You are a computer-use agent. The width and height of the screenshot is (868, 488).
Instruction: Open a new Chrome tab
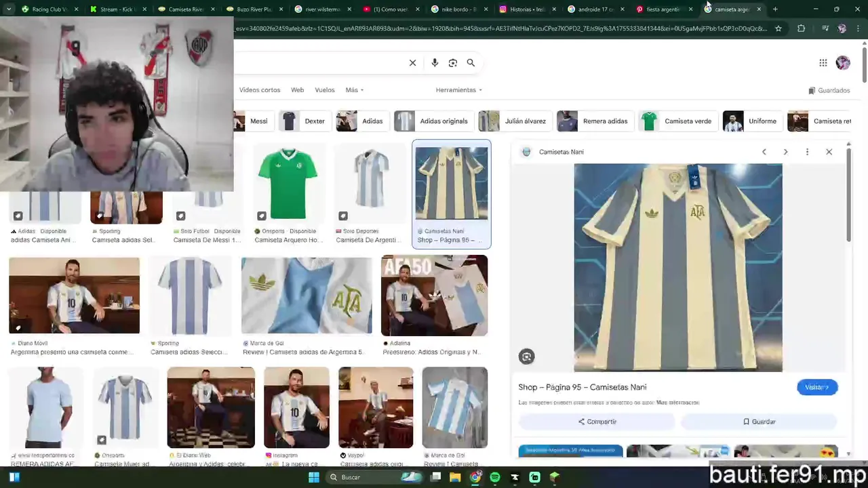click(x=775, y=9)
